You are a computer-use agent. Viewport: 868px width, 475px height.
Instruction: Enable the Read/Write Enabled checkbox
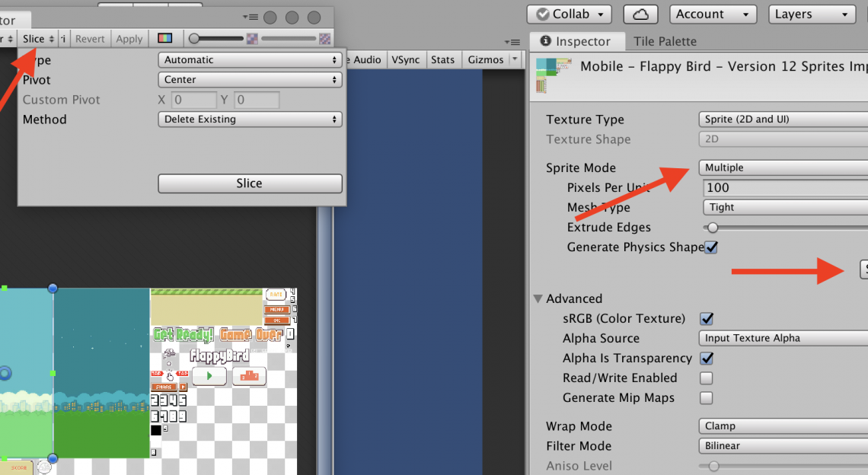(x=707, y=378)
